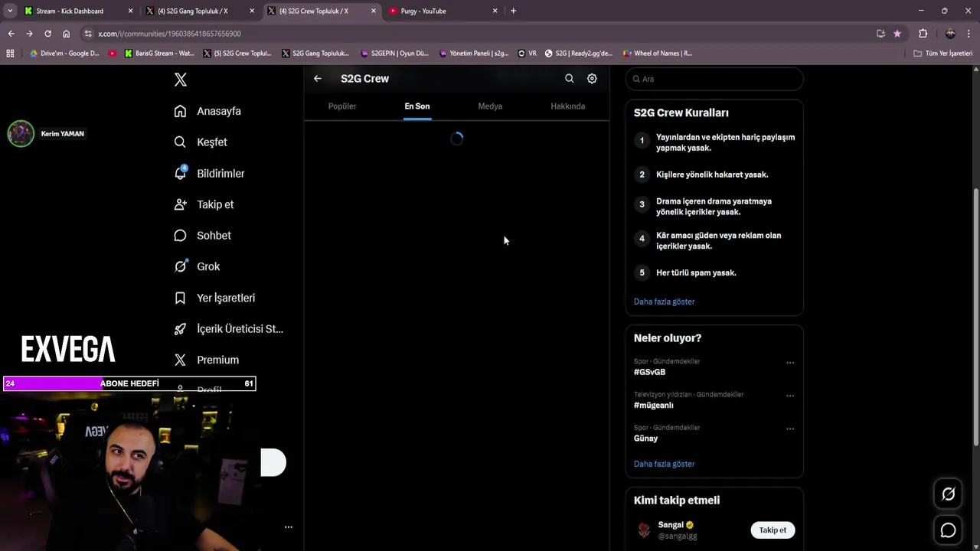
Task: Open VR bookmark
Action: [x=528, y=54]
